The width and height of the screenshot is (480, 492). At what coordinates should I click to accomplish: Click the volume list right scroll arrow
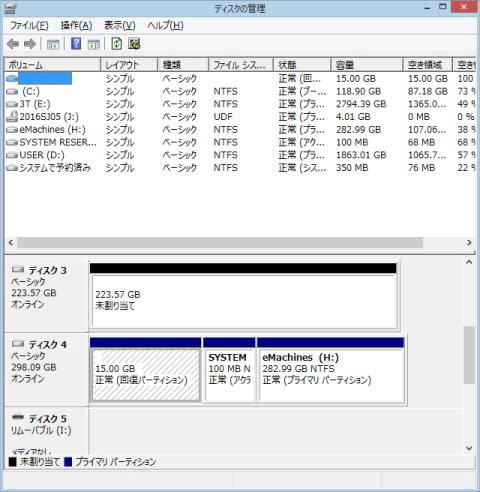tap(469, 242)
